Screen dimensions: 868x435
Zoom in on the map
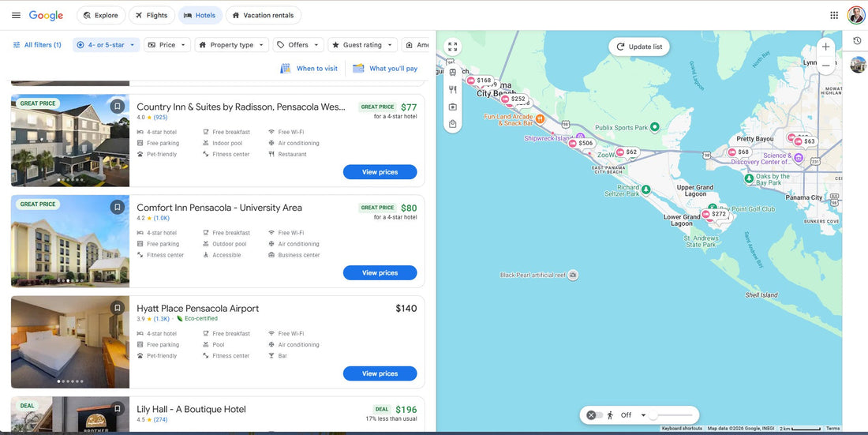point(825,47)
